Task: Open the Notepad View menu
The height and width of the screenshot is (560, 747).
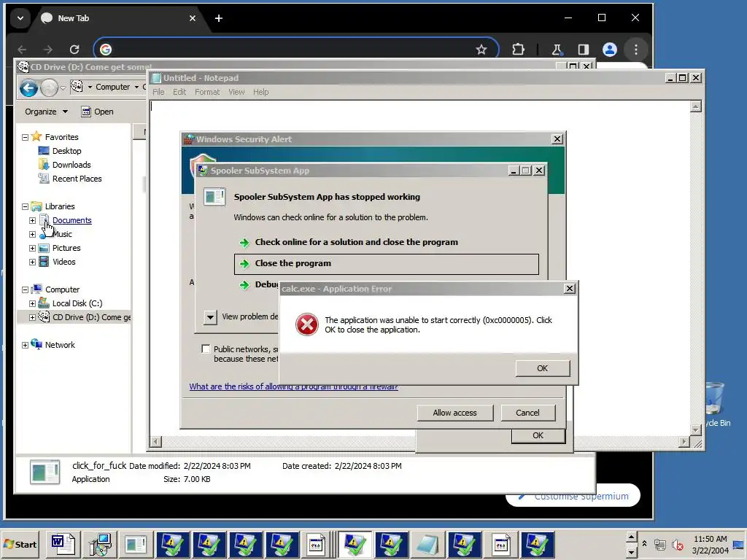Action: (236, 92)
